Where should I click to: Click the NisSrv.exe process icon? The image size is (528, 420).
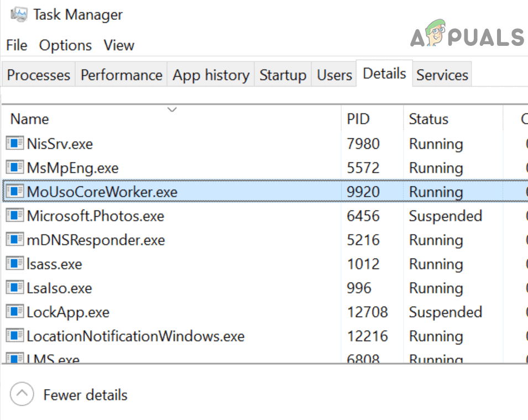coord(14,144)
